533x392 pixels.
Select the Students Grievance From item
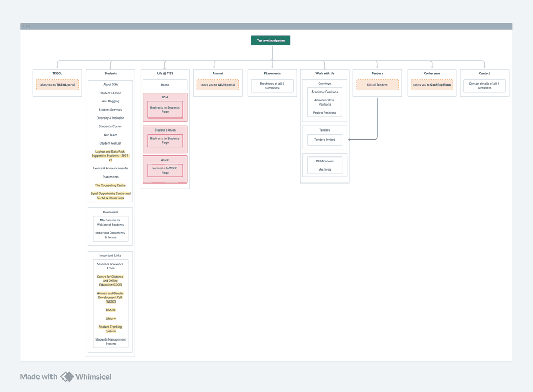point(110,266)
